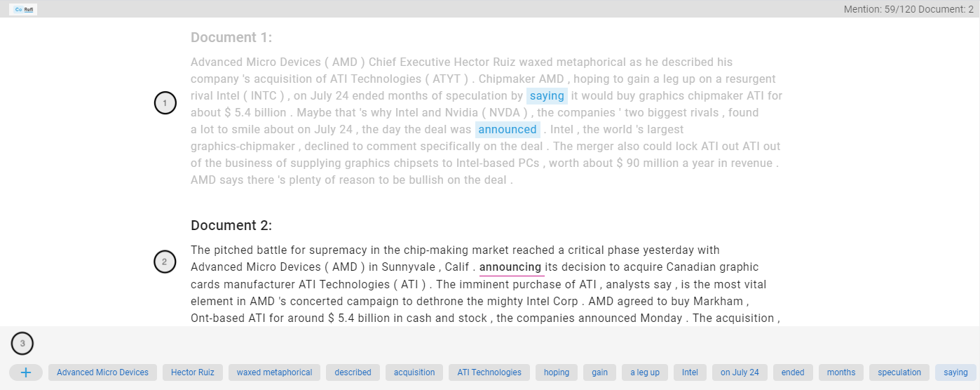Select the 'speculation' cluster chip

click(899, 372)
